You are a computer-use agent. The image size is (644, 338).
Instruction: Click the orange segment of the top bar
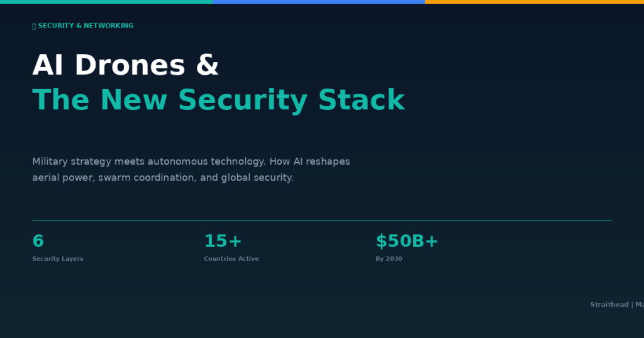coord(534,2)
